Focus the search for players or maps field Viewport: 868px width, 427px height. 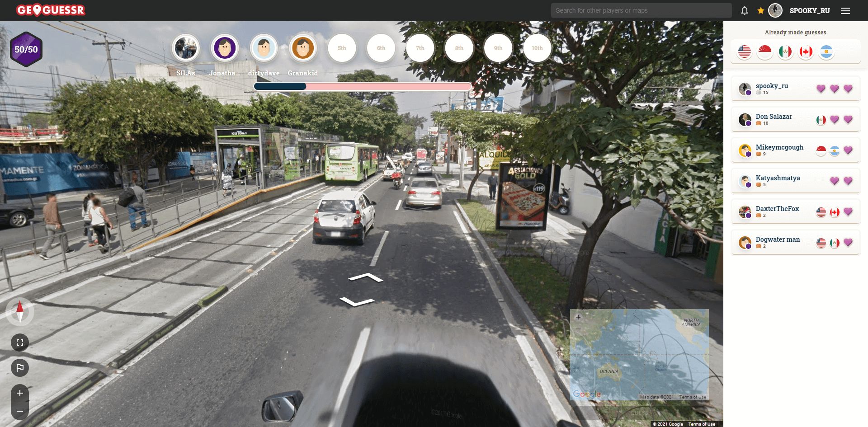[641, 10]
